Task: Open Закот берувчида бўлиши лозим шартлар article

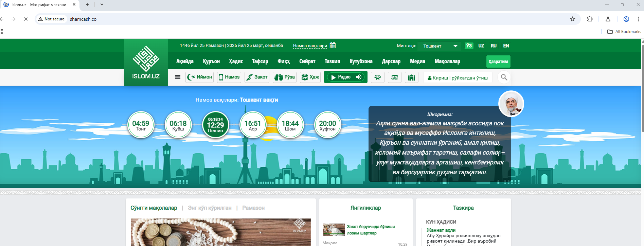Action: tap(371, 230)
